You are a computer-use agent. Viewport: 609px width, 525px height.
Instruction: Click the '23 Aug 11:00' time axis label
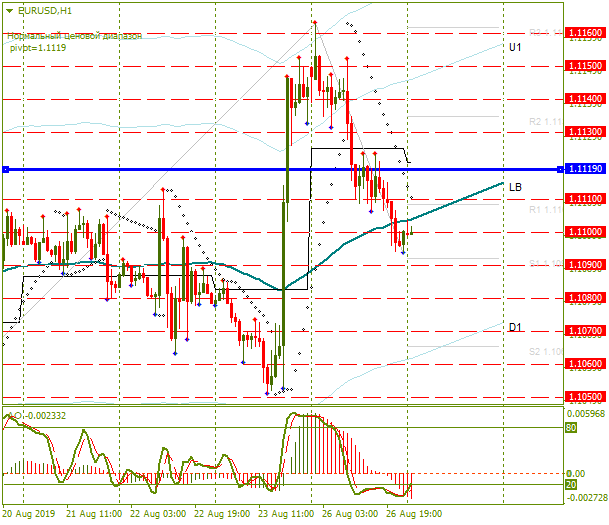286,514
